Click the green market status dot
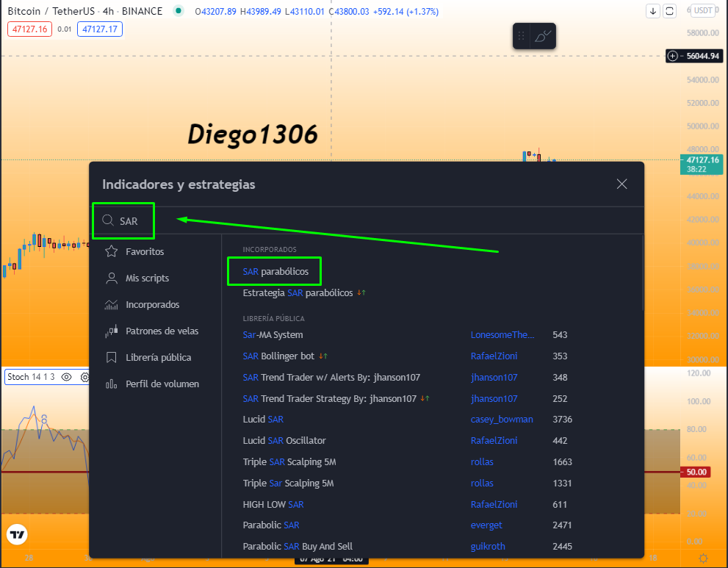Viewport: 728px width, 568px height. 179,11
